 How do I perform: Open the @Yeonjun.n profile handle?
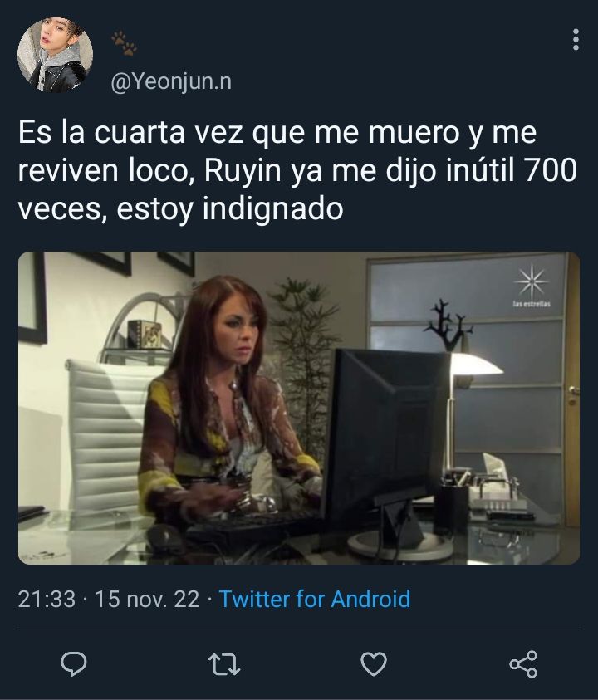click(171, 81)
